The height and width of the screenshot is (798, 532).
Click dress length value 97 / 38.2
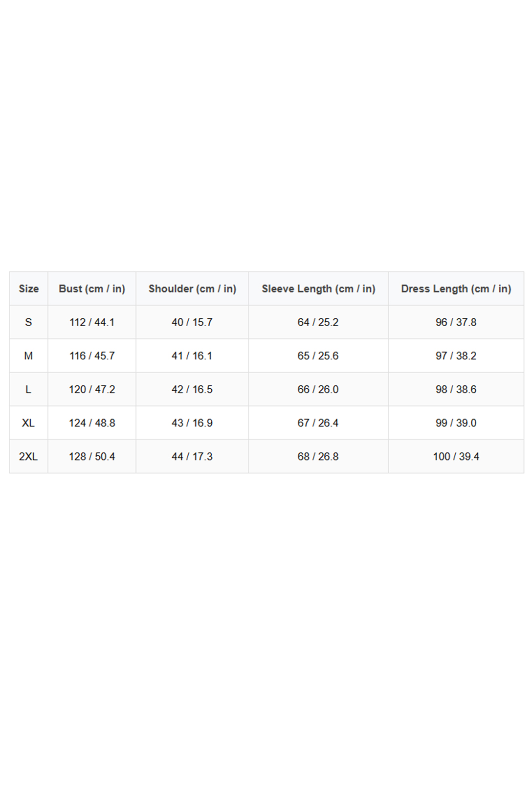tap(456, 355)
